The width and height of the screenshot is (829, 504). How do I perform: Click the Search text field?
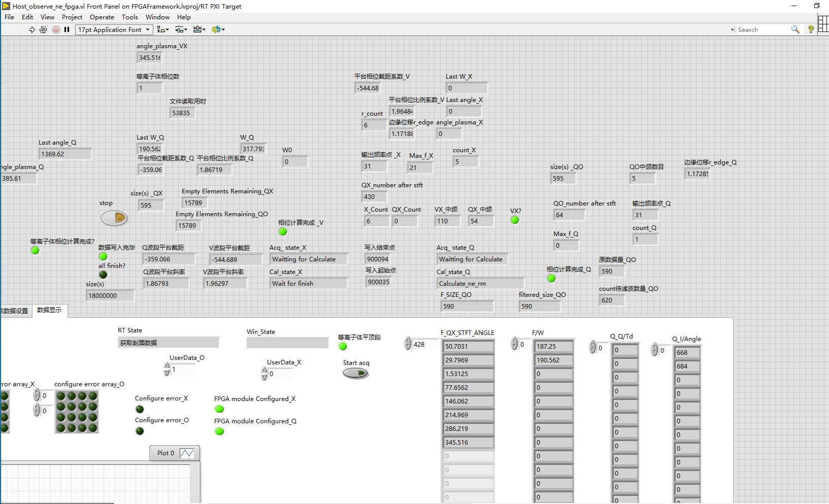pyautogui.click(x=761, y=30)
